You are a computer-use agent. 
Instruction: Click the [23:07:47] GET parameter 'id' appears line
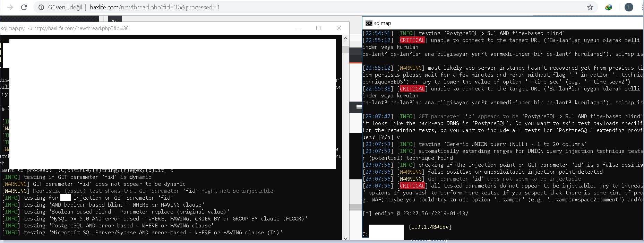(x=503, y=116)
